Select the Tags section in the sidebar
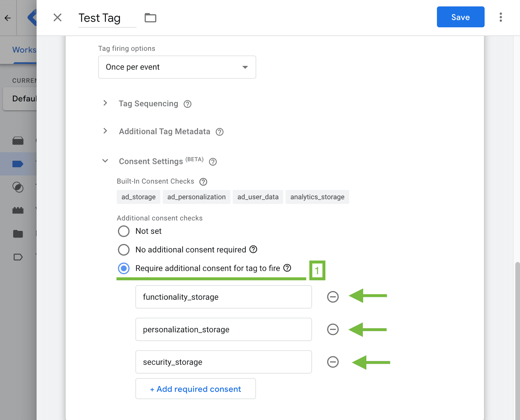520x420 pixels. click(18, 164)
